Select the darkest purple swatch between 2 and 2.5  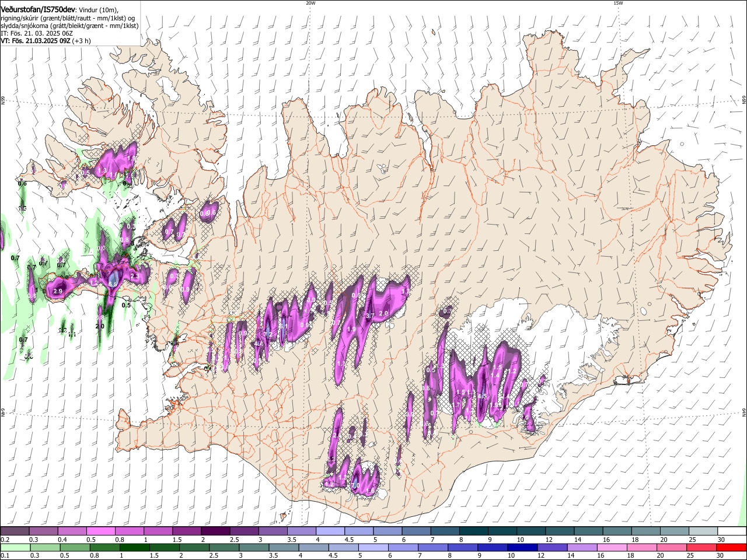(x=215, y=531)
